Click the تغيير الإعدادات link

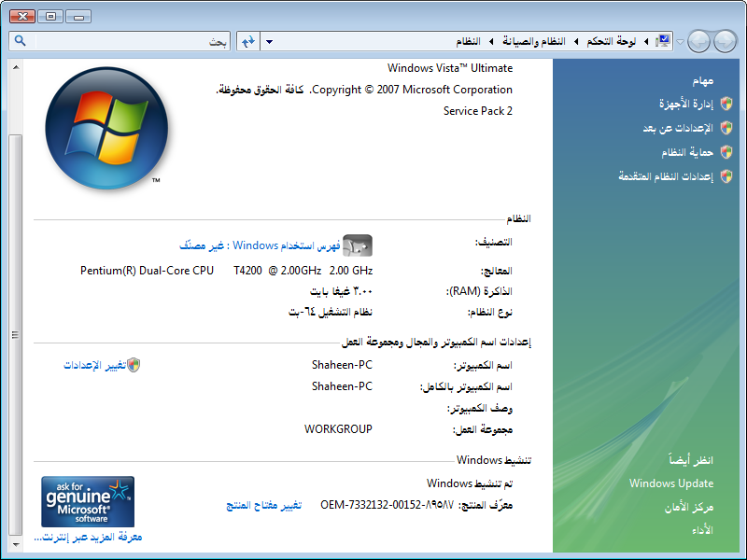[95, 365]
